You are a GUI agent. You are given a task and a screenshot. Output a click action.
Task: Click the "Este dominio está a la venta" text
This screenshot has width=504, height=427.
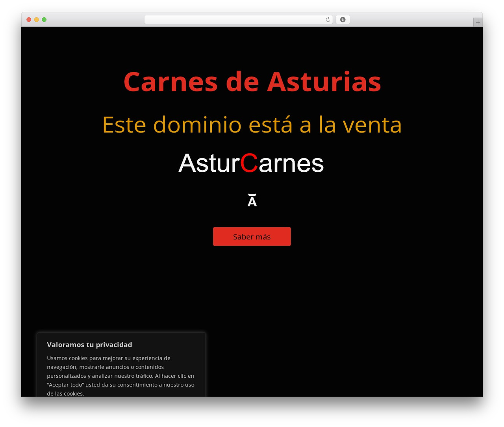click(252, 124)
